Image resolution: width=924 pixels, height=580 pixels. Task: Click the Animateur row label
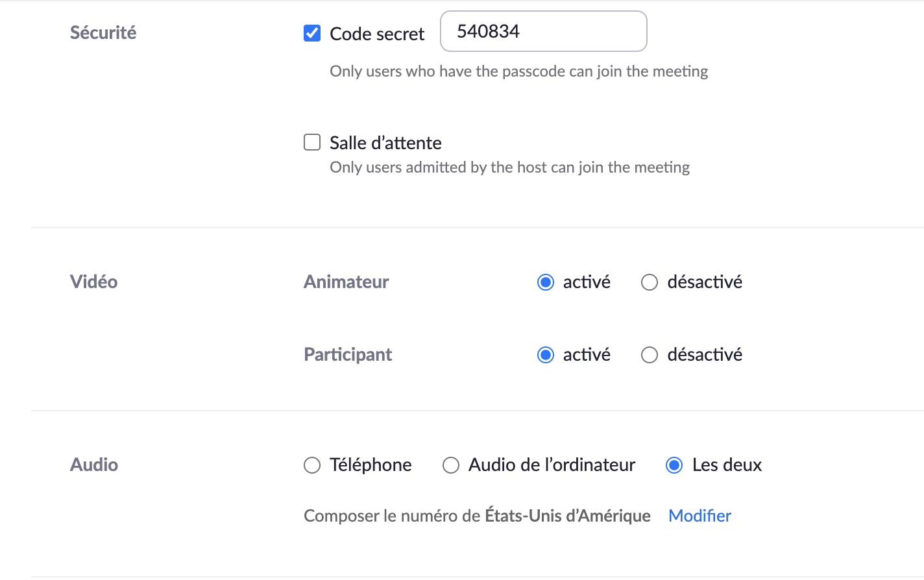[346, 282]
